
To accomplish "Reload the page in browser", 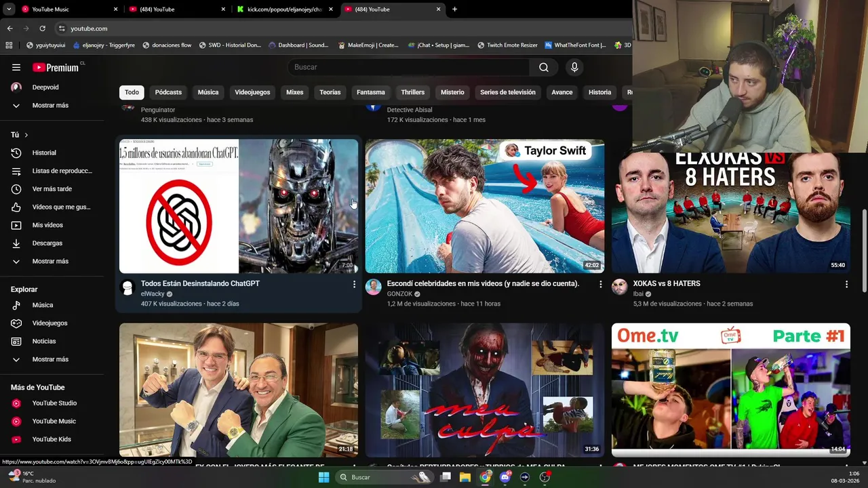I will (x=42, y=28).
